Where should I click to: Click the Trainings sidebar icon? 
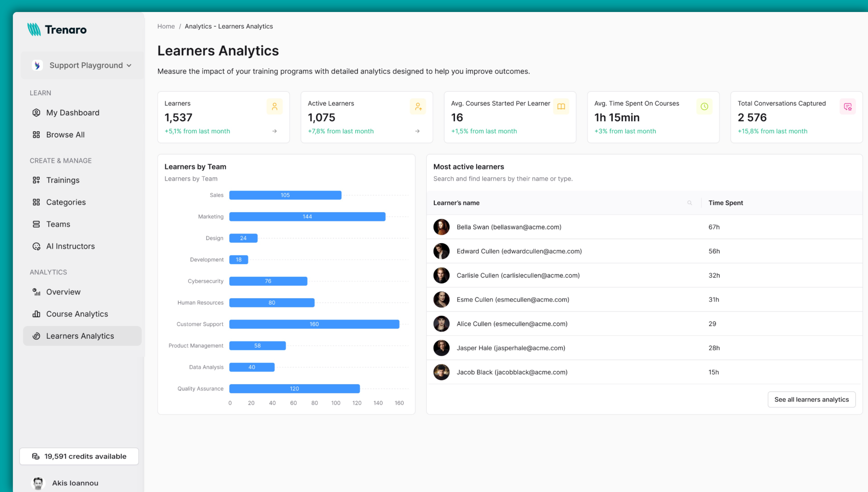click(x=36, y=180)
